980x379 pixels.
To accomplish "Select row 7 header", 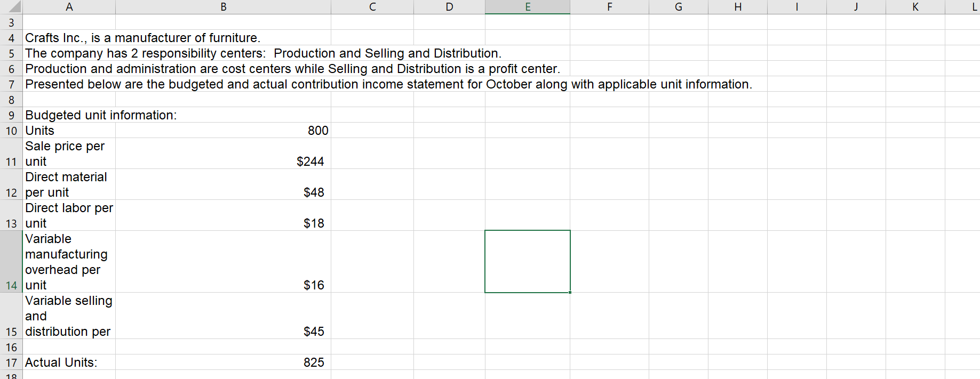I will [11, 84].
